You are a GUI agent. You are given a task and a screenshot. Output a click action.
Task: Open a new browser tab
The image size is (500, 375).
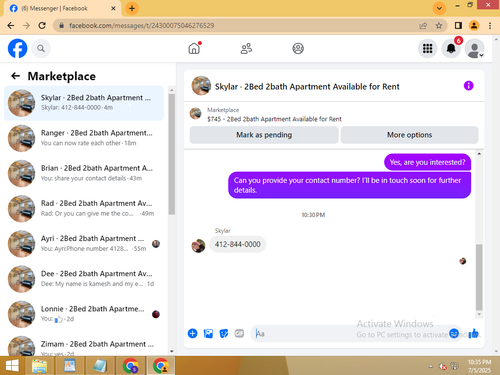pos(132,8)
